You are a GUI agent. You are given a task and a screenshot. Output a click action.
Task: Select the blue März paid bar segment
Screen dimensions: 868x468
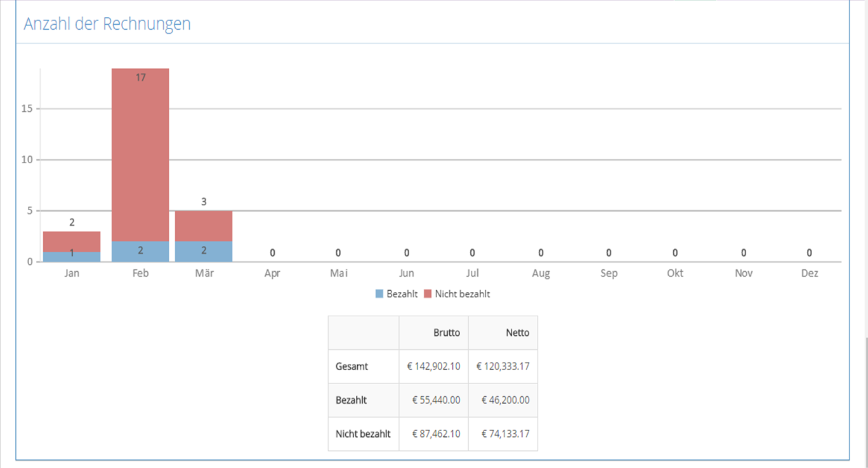pyautogui.click(x=204, y=251)
